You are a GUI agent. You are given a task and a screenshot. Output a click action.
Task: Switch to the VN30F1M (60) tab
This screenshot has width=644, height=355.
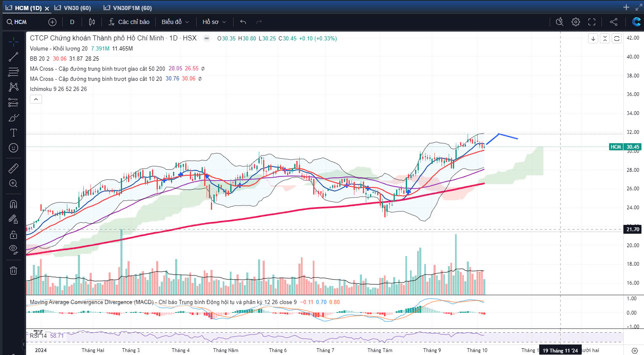pos(128,8)
